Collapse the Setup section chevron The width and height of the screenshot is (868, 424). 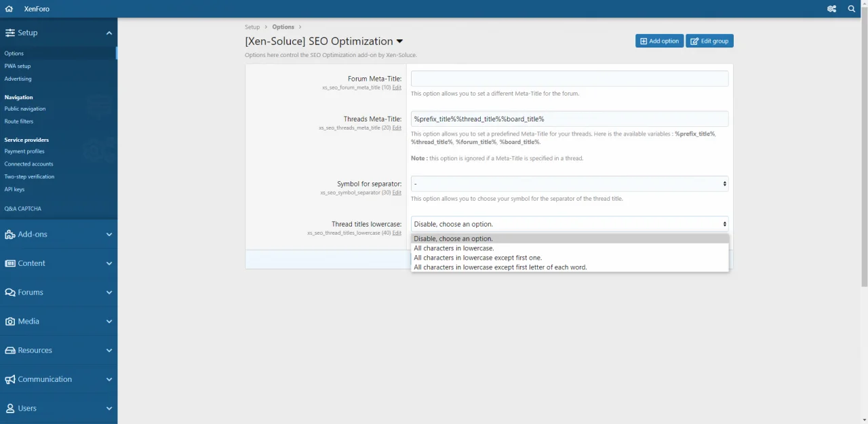point(108,33)
